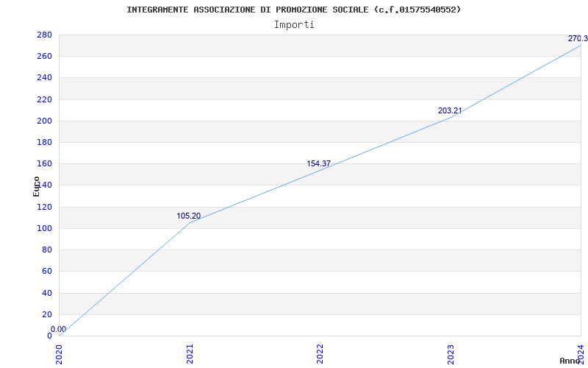Click the 160 y-axis tick label
Viewport: 588px width, 368px height.
(x=44, y=163)
